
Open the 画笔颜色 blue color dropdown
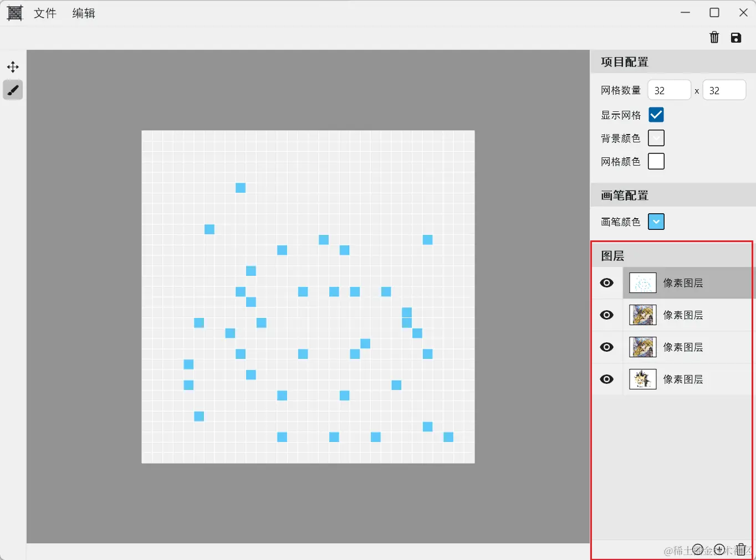[656, 222]
